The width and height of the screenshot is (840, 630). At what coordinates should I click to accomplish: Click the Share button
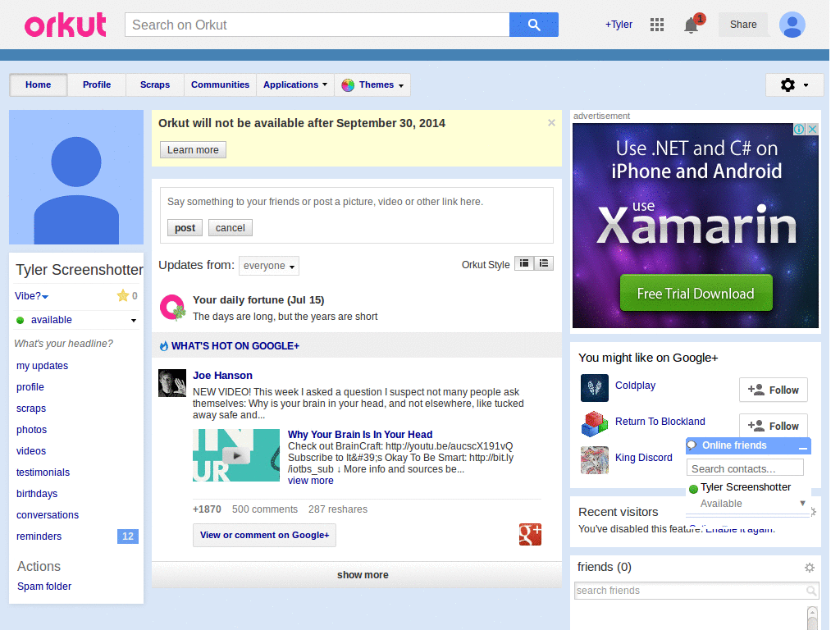743,25
